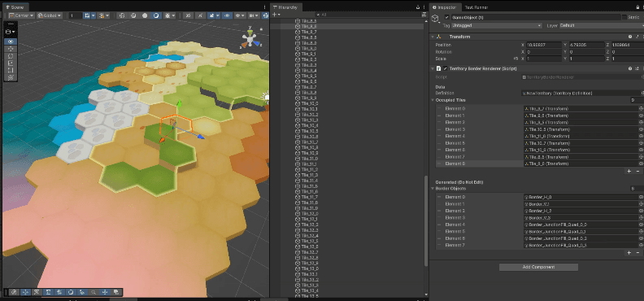Click the minus icon under Occupied Tiles list
Screen dimensions: 644x301
coord(637,171)
